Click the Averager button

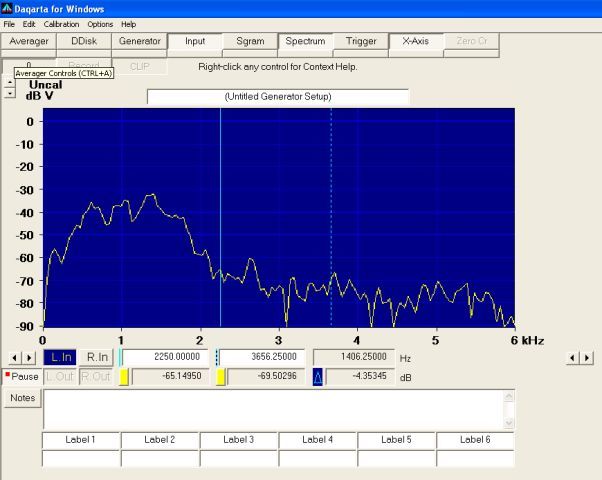pos(29,41)
